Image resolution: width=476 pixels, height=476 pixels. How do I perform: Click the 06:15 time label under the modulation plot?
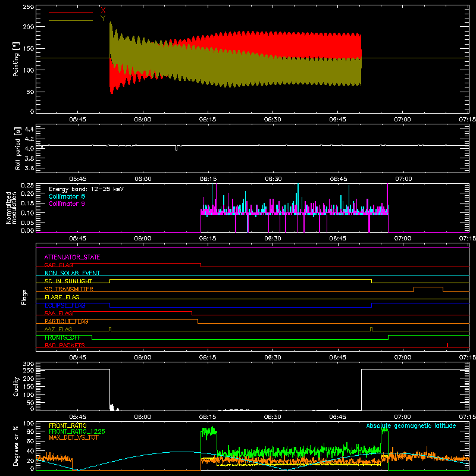(208, 239)
